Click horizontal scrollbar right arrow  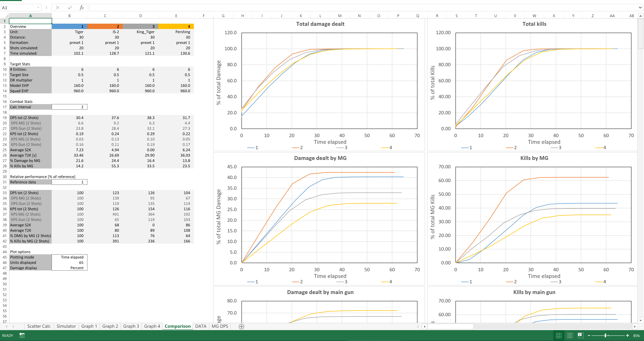click(635, 326)
